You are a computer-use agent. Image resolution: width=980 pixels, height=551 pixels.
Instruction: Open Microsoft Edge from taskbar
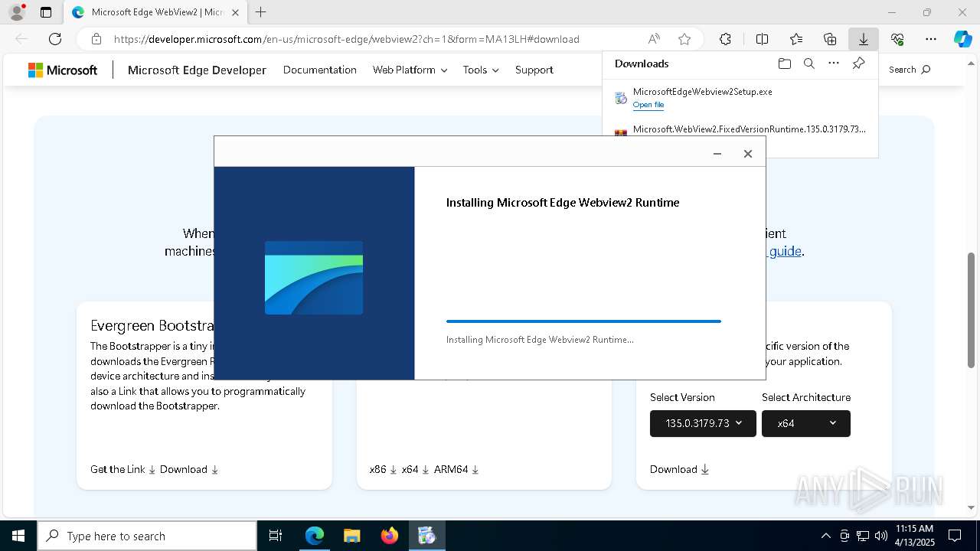[x=315, y=536]
